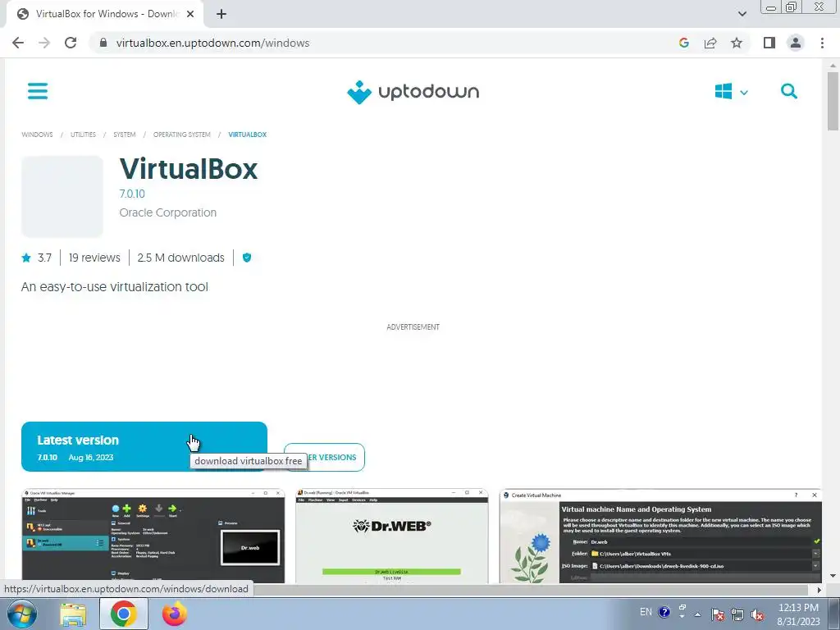Open the Dr.WEB screenshot thumbnail
Image resolution: width=840 pixels, height=630 pixels.
click(x=391, y=536)
